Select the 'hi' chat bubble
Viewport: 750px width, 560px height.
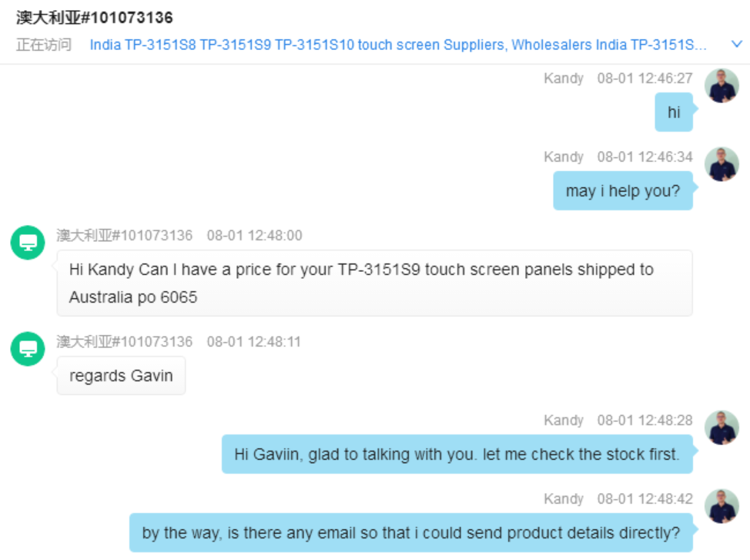[674, 112]
